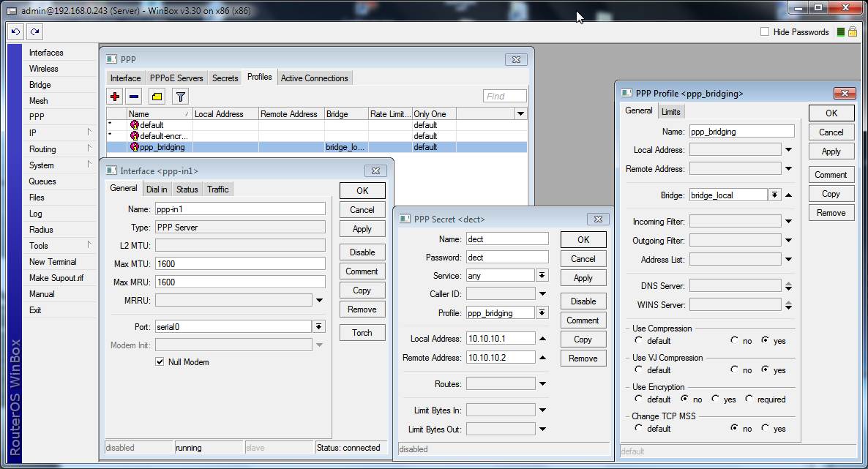This screenshot has height=469, width=868.
Task: Click the DNS Server stepper arrows
Action: [x=788, y=286]
